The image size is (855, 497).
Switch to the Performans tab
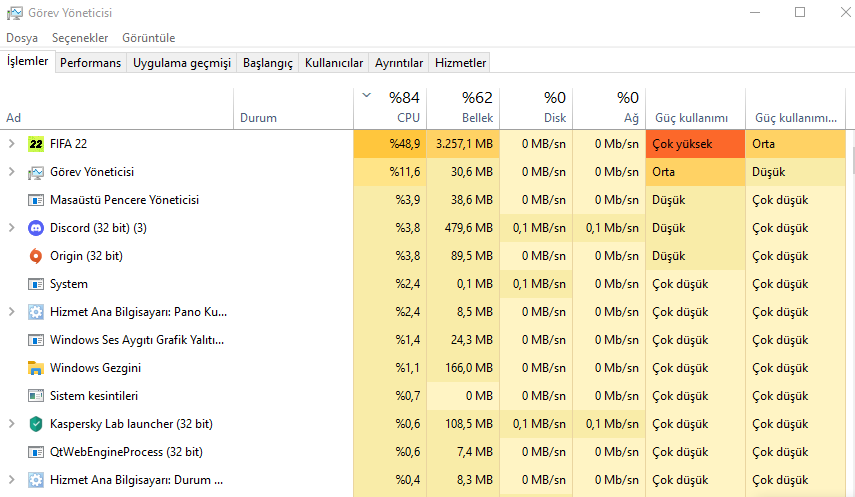91,63
